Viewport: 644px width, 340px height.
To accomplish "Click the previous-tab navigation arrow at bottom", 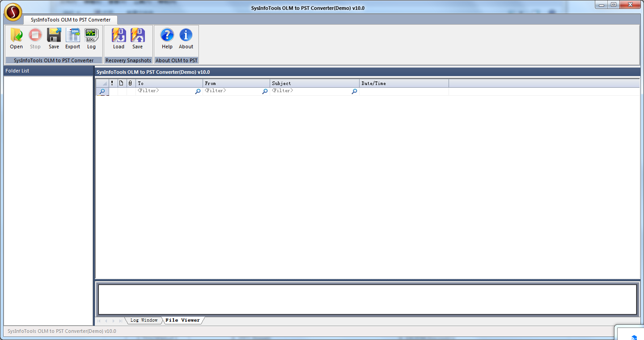I will coord(106,321).
